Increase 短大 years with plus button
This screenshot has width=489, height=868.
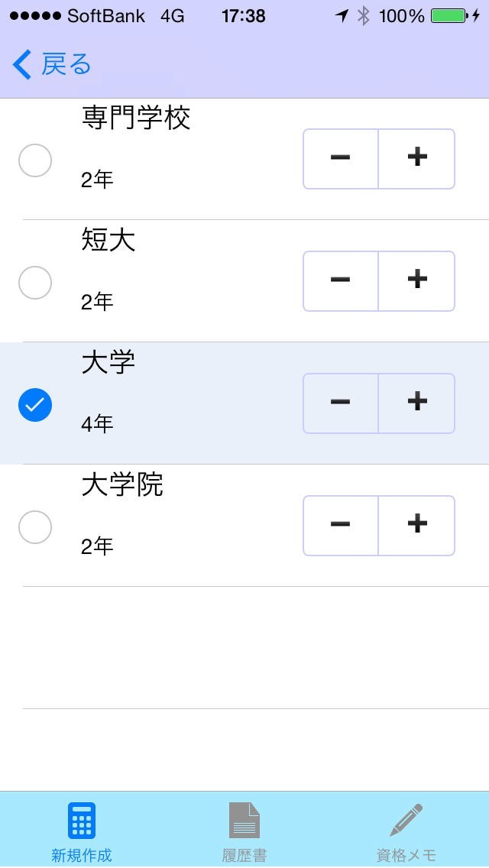click(x=417, y=280)
